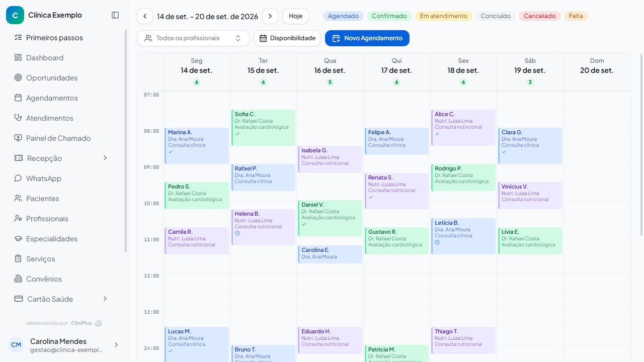Open the Oportunidades menu item

pos(63,77)
